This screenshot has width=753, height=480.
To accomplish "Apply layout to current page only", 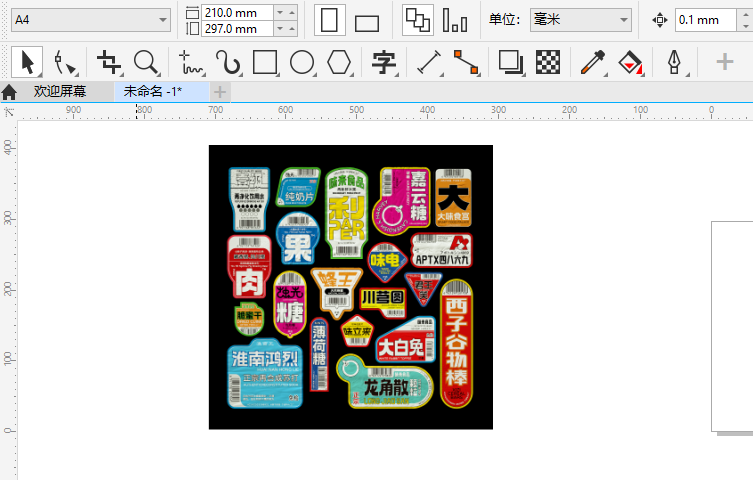I will (x=455, y=20).
